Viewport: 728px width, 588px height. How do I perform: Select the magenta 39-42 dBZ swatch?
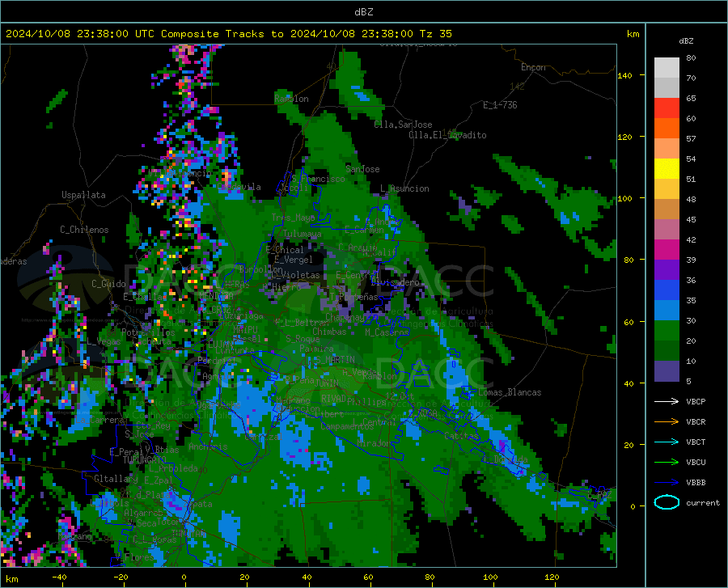click(667, 250)
